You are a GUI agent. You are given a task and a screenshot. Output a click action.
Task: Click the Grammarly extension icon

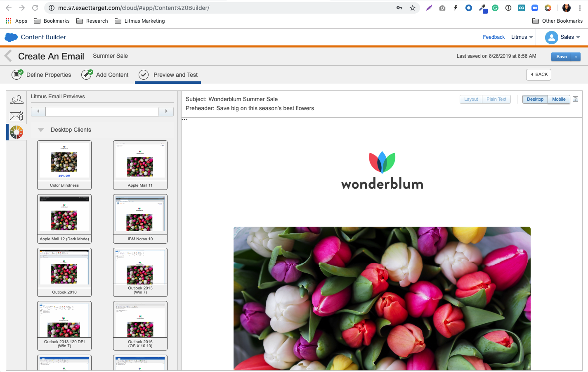pos(495,8)
